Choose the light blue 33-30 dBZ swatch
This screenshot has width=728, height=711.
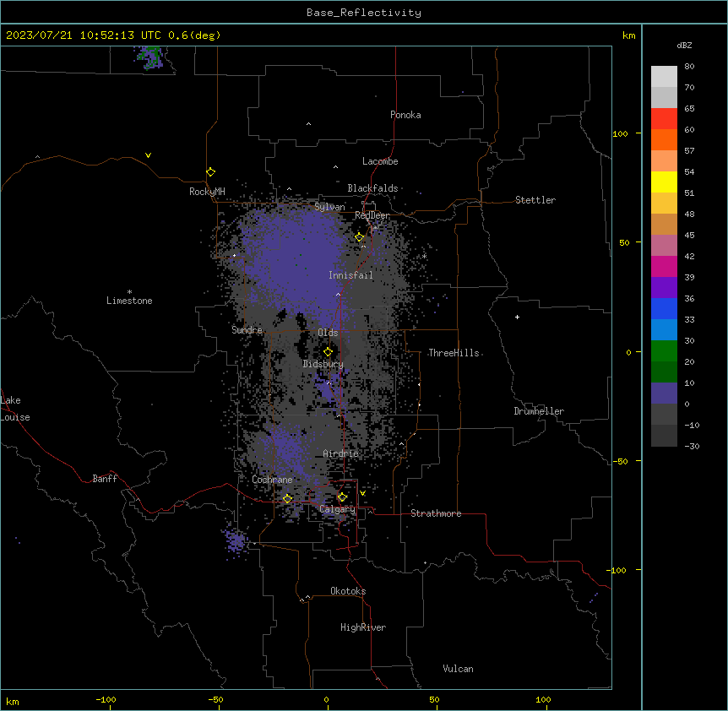click(x=664, y=329)
